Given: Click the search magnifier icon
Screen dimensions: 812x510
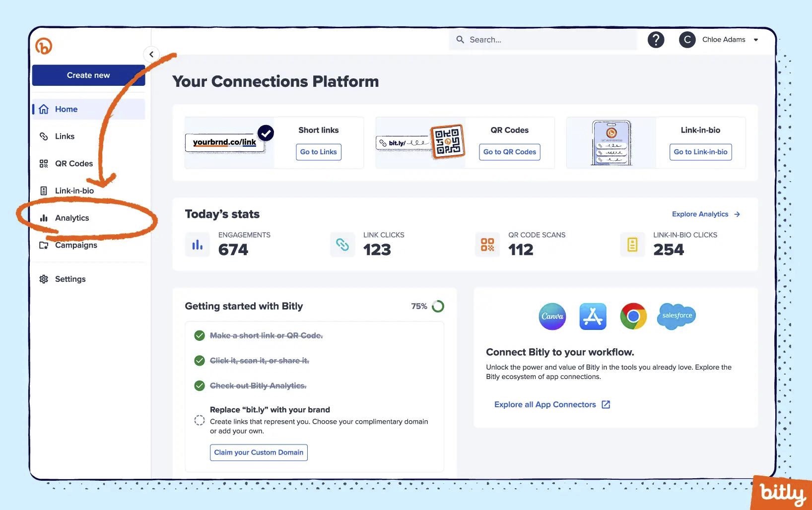Looking at the screenshot, I should click(x=460, y=40).
